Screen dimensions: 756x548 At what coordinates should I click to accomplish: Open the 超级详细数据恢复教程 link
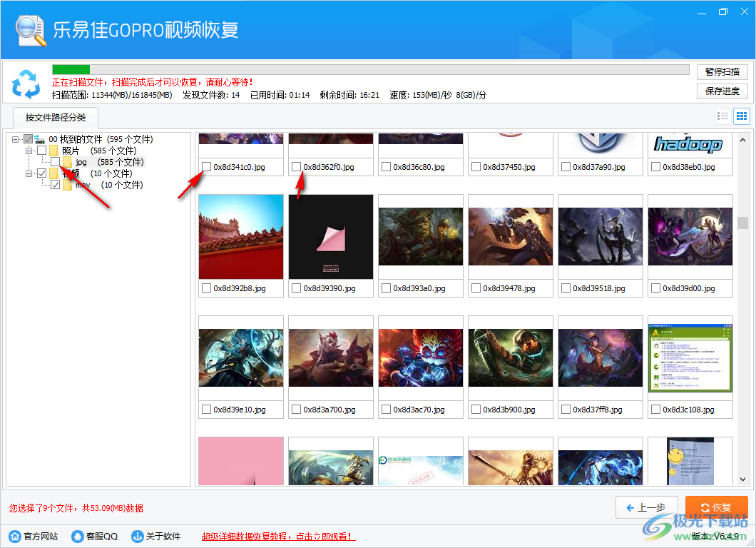(278, 537)
